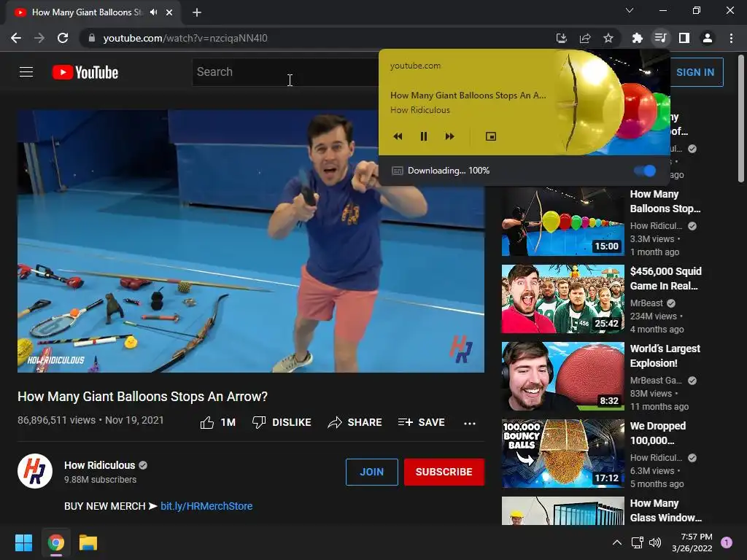Open a new browser tab
The width and height of the screenshot is (747, 560).
[x=197, y=12]
